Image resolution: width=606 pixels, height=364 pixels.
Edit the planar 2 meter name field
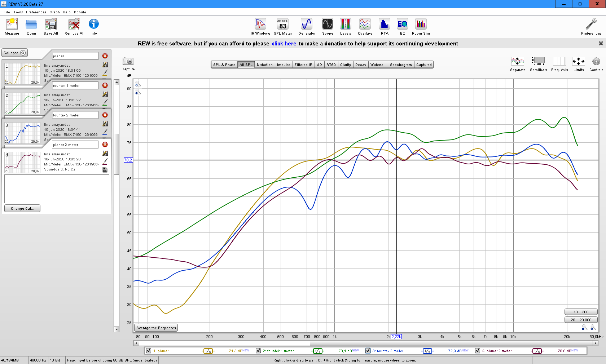(75, 145)
